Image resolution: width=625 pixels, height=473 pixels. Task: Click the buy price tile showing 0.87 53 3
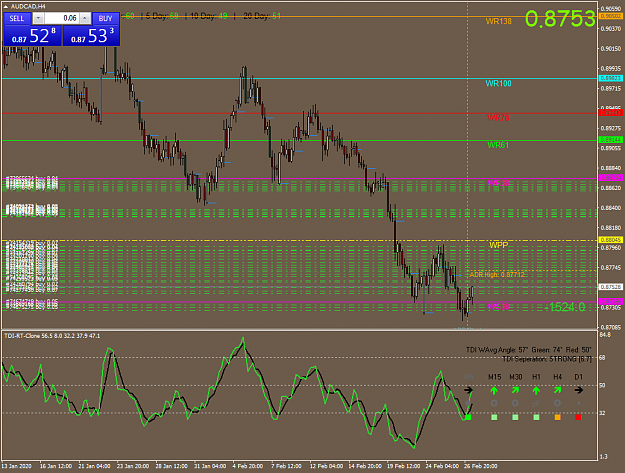tap(91, 36)
